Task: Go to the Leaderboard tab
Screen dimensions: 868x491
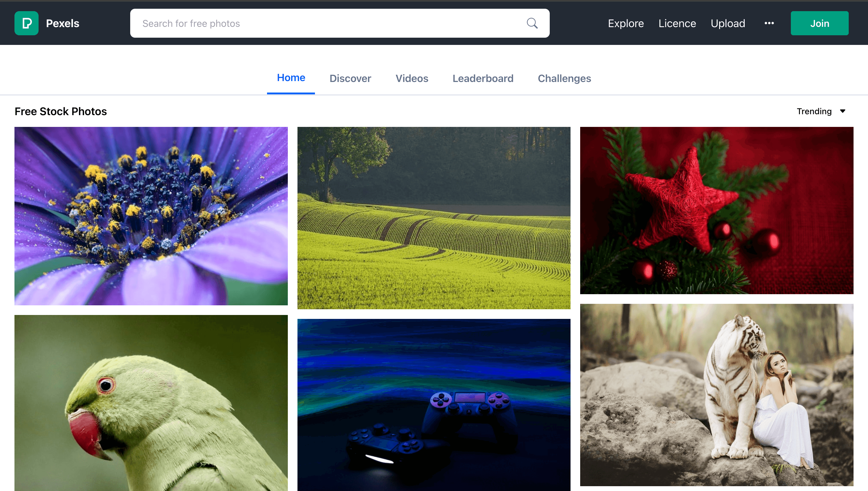Action: click(x=483, y=78)
